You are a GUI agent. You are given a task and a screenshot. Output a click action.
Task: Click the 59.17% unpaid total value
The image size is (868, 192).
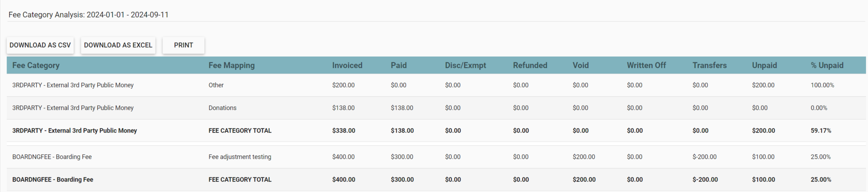click(x=820, y=131)
